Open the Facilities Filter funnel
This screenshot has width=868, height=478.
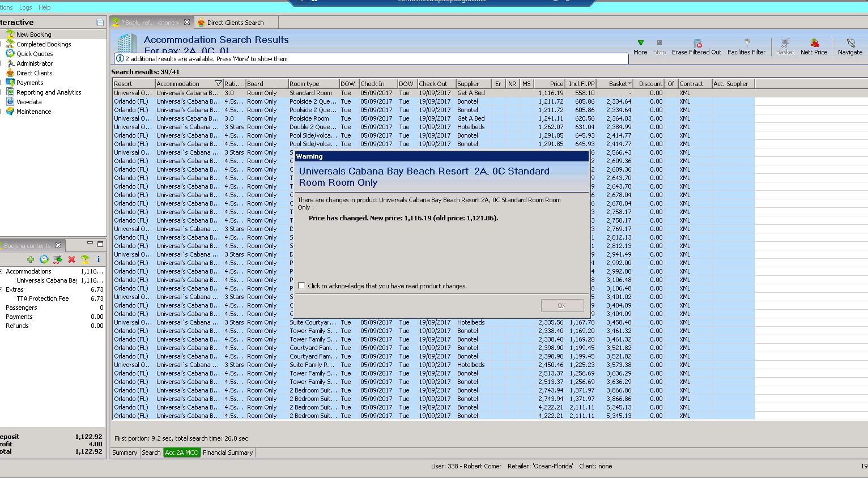pos(746,44)
